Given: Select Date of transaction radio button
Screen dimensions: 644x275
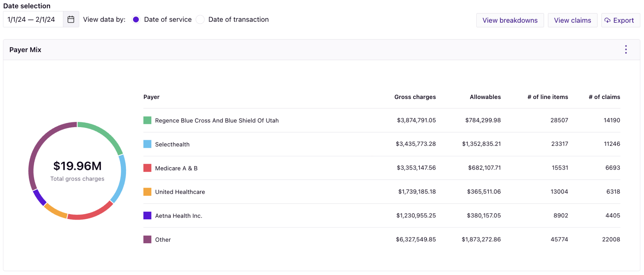Looking at the screenshot, I should (200, 19).
